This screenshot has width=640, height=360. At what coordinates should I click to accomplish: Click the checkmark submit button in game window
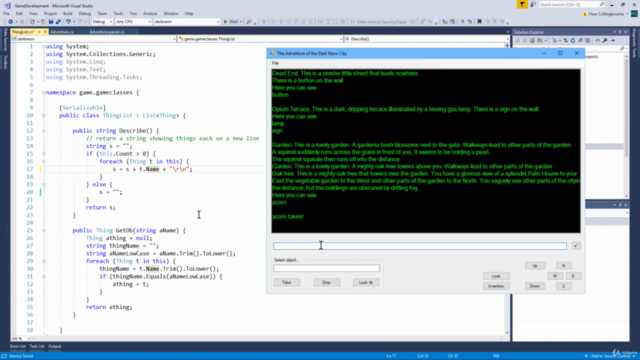pyautogui.click(x=576, y=245)
